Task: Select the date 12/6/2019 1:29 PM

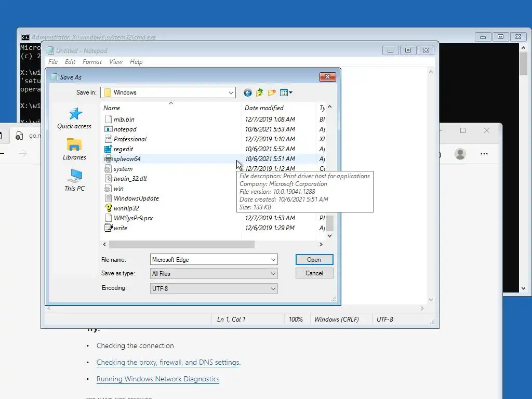Action: click(270, 228)
